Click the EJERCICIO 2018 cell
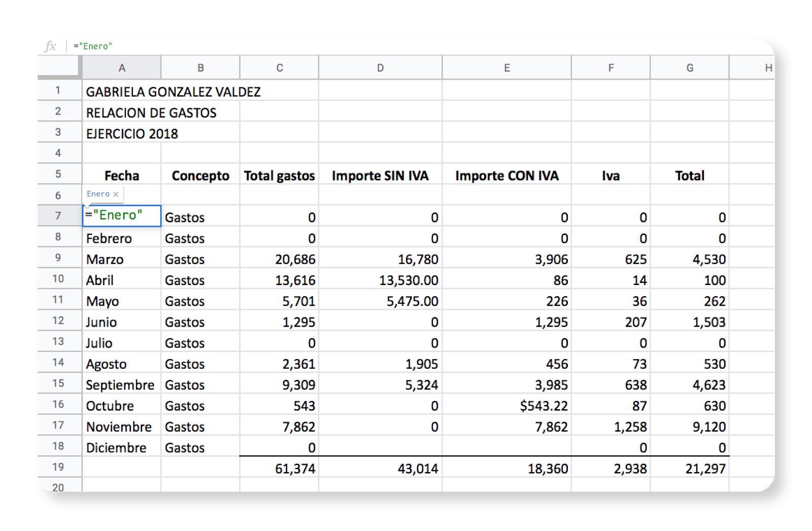Image resolution: width=812 pixels, height=531 pixels. tap(132, 134)
